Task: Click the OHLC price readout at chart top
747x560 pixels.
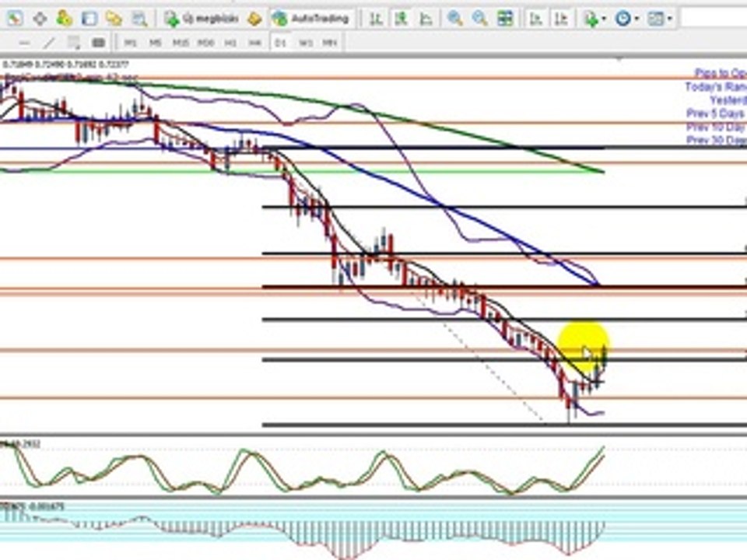Action: click(x=65, y=65)
